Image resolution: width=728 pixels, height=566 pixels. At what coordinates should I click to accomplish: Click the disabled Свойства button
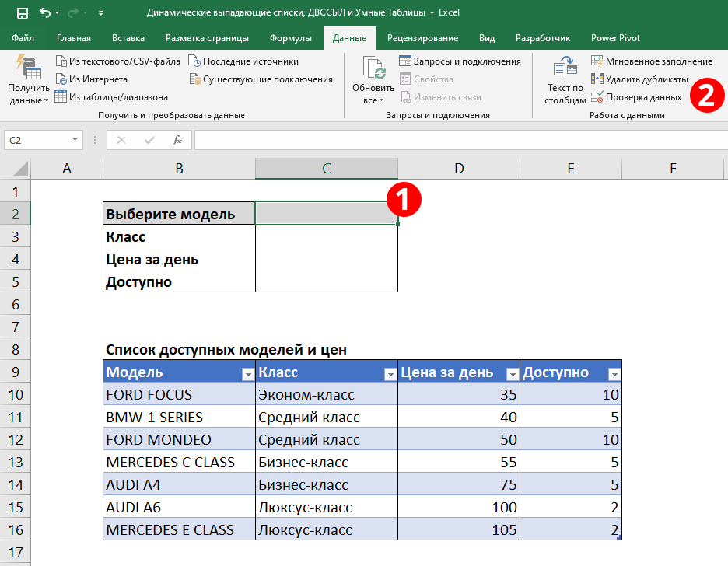[x=427, y=79]
